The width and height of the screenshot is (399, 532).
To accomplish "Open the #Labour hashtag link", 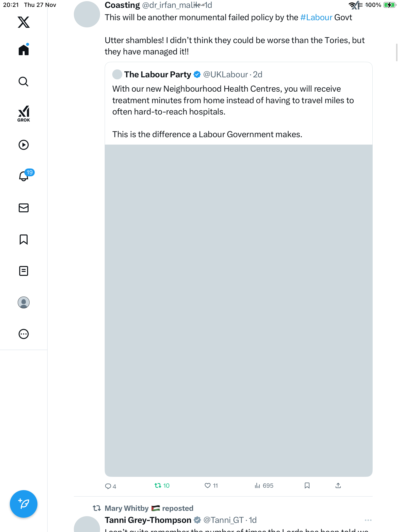I will coord(316,17).
